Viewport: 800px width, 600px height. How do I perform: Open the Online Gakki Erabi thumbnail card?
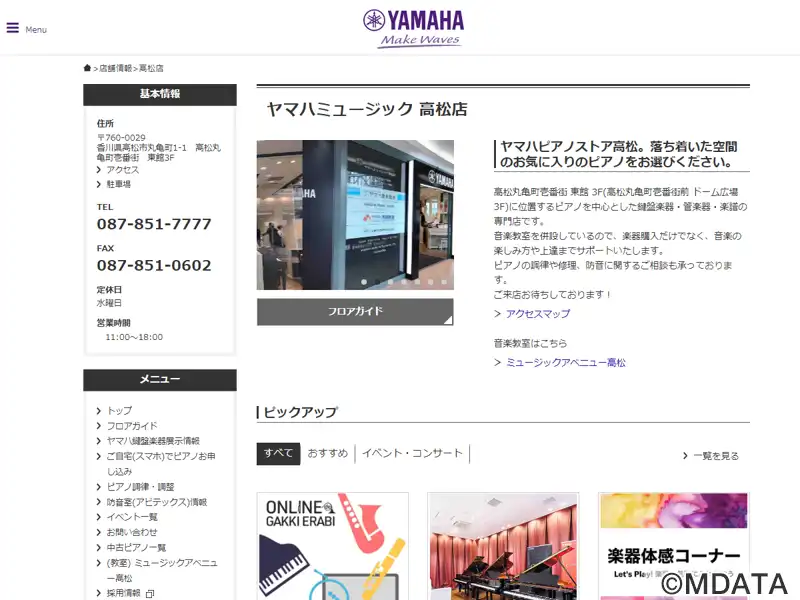[333, 546]
